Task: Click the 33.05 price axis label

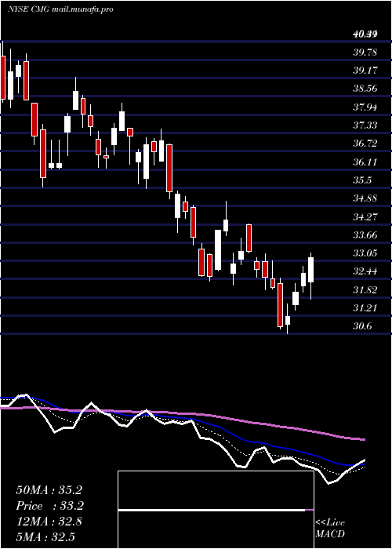Action: point(365,253)
